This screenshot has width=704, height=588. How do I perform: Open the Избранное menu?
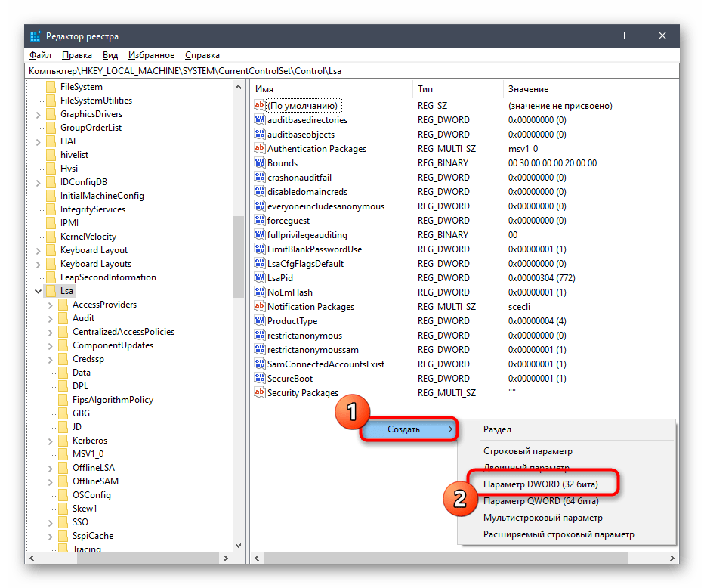click(151, 55)
